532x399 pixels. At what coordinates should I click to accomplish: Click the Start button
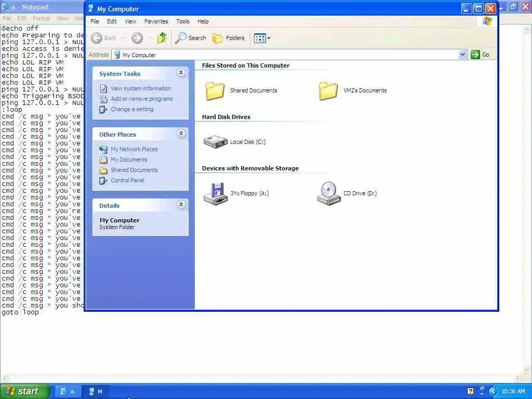[25, 391]
